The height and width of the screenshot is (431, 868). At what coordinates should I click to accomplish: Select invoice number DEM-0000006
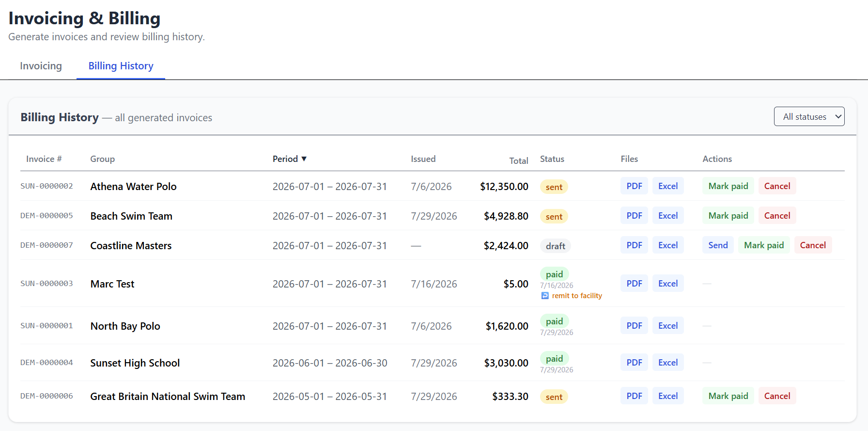coord(46,396)
